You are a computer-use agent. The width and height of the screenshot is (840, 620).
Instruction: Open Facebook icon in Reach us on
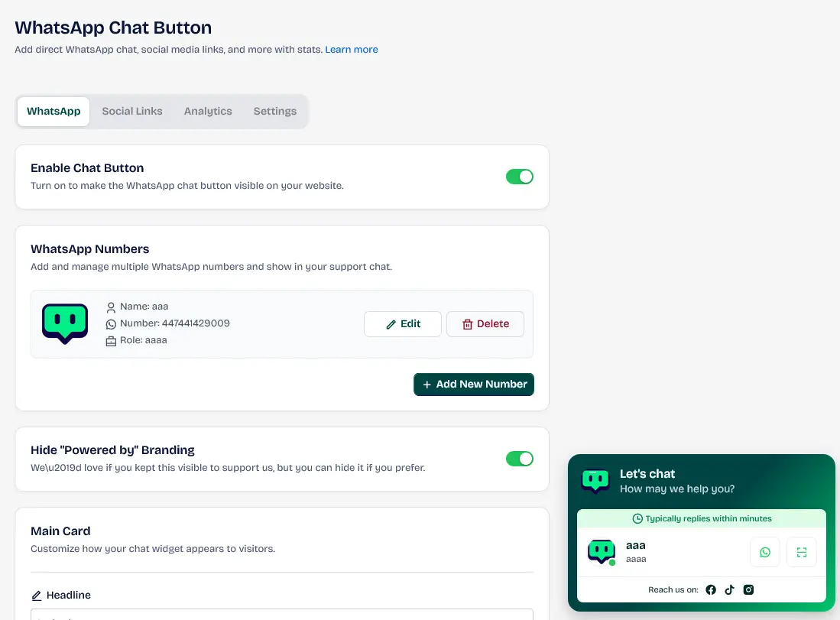(711, 590)
